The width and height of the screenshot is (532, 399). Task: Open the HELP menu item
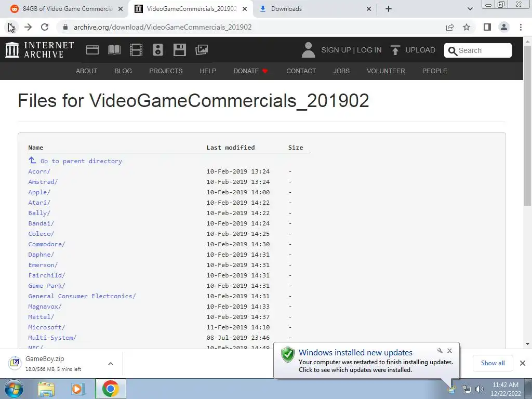click(x=208, y=71)
